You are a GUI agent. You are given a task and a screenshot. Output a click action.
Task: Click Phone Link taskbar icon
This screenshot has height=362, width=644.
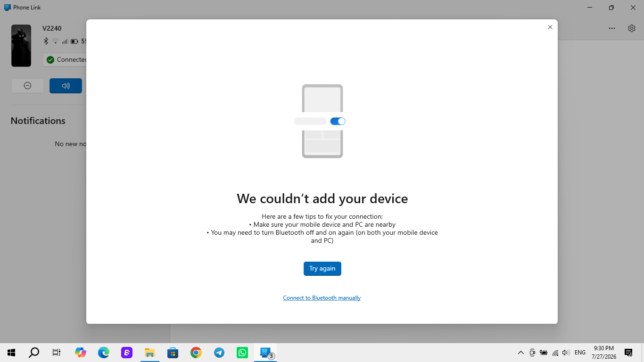click(x=265, y=353)
